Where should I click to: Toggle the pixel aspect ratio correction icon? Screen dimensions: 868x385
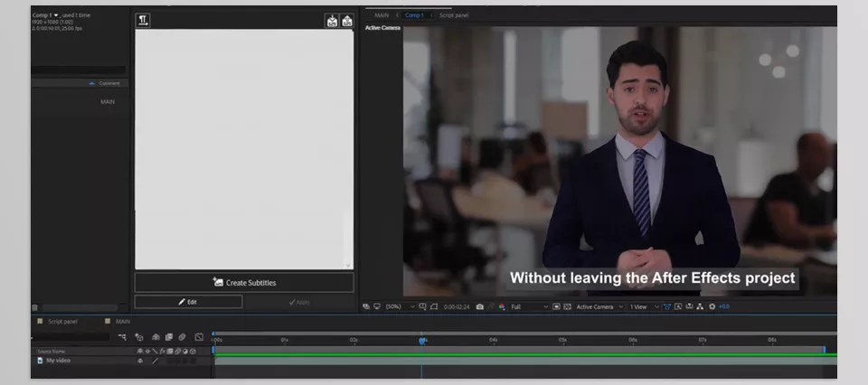(667, 306)
